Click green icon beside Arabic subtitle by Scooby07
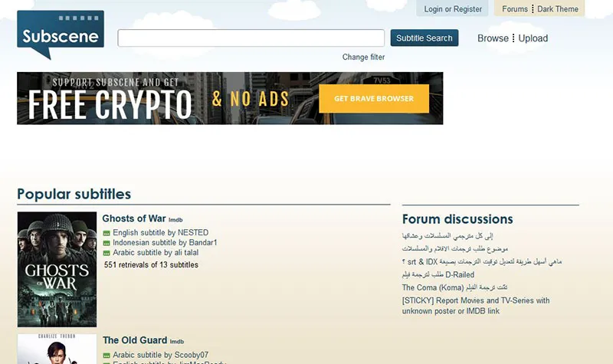The image size is (613, 364). coord(107,356)
